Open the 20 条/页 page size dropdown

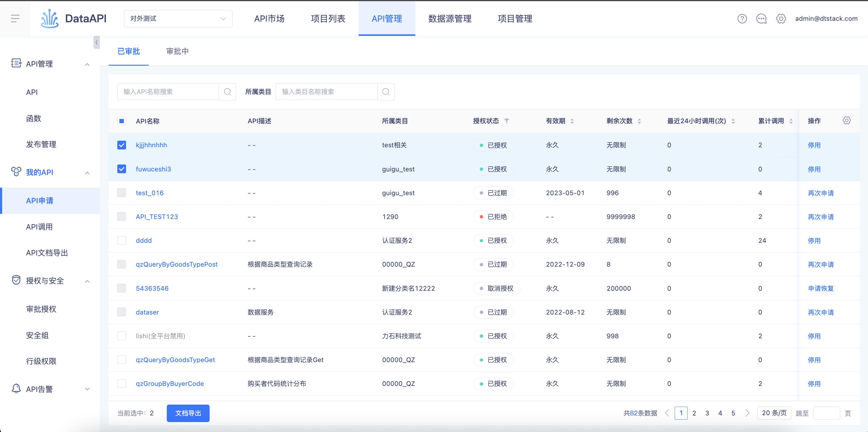point(774,413)
